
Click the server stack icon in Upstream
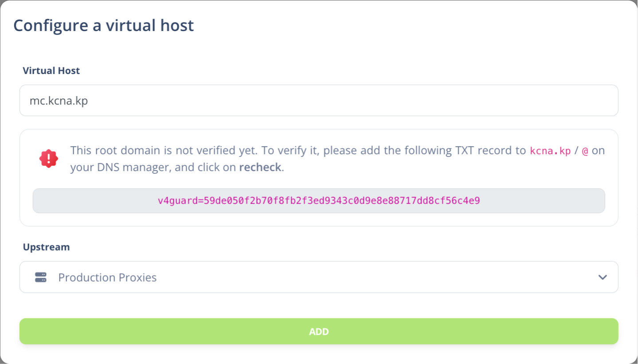click(41, 278)
